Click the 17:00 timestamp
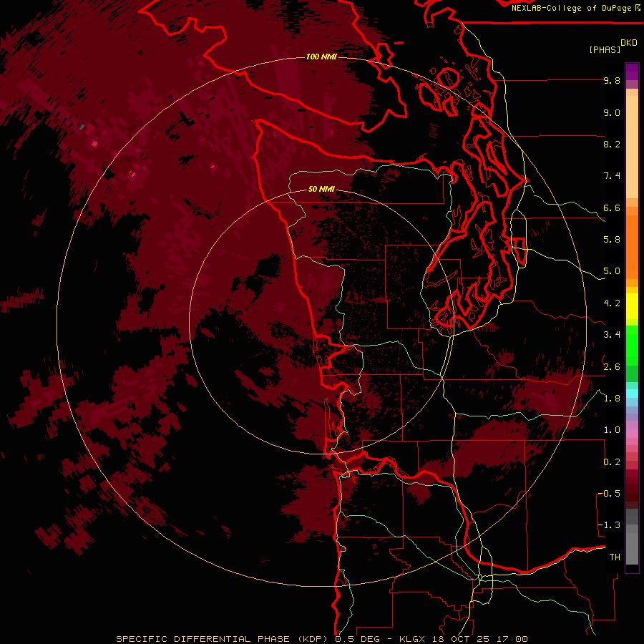Viewport: 644px width, 644px height. [512, 639]
